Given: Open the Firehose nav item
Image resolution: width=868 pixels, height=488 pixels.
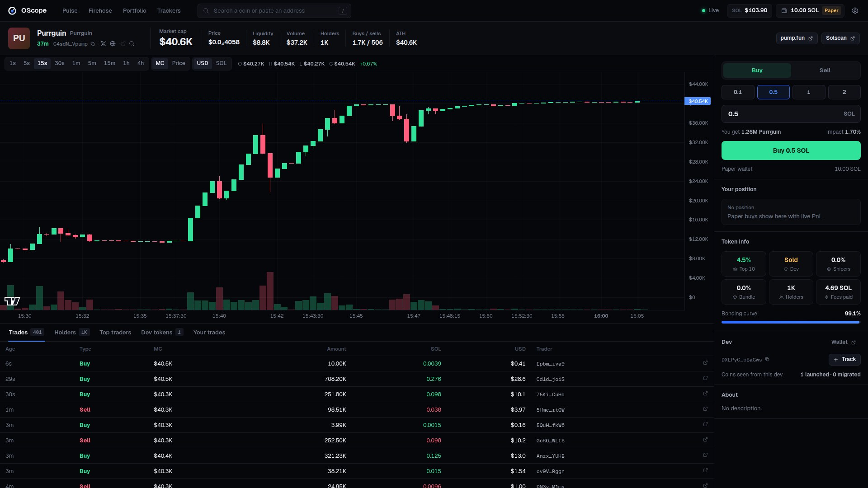Looking at the screenshot, I should point(100,10).
